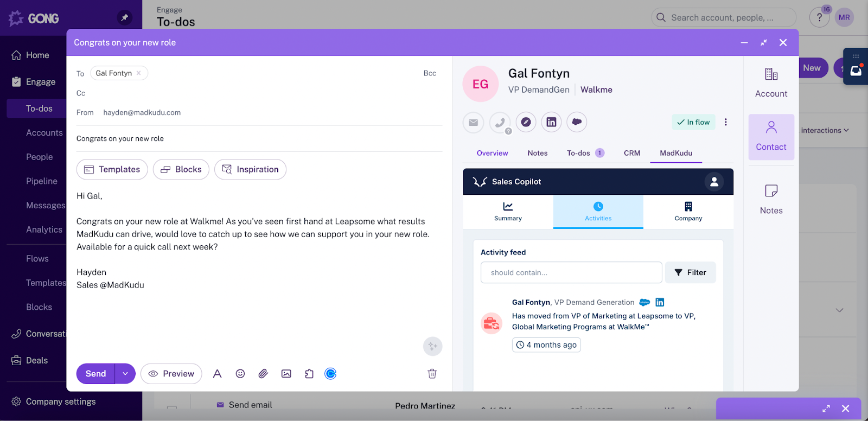Attach a file with the paperclip icon
The height and width of the screenshot is (421, 868).
[x=263, y=374]
